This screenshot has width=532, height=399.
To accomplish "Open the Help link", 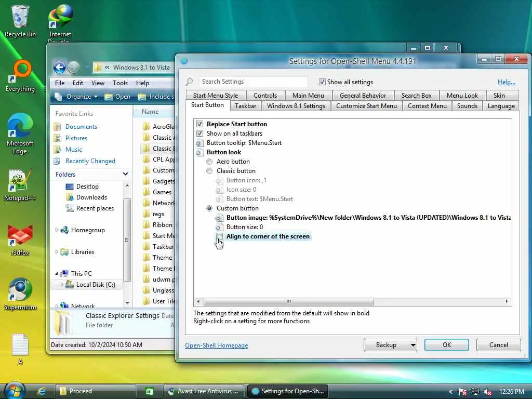I will [x=506, y=82].
